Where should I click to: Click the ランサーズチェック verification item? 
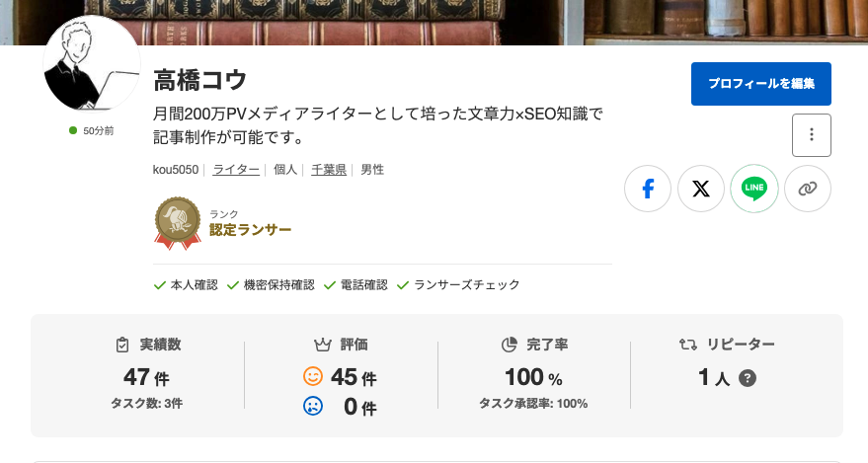click(458, 285)
